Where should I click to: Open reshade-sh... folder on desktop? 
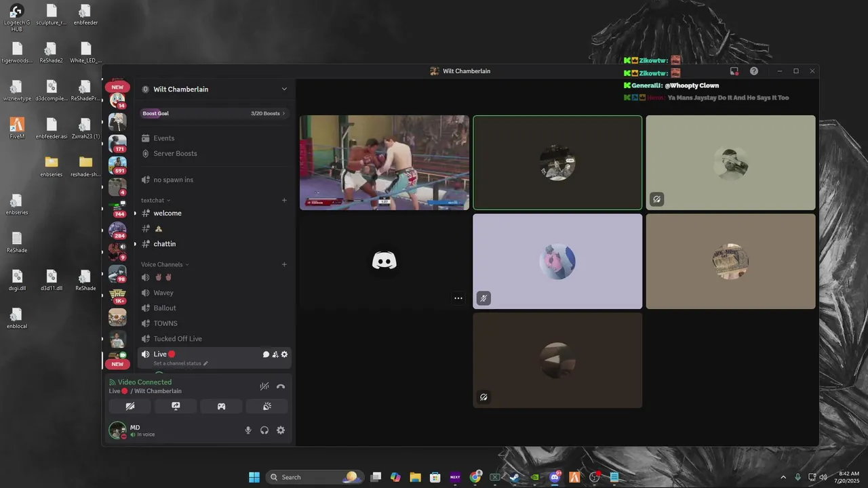click(x=85, y=165)
